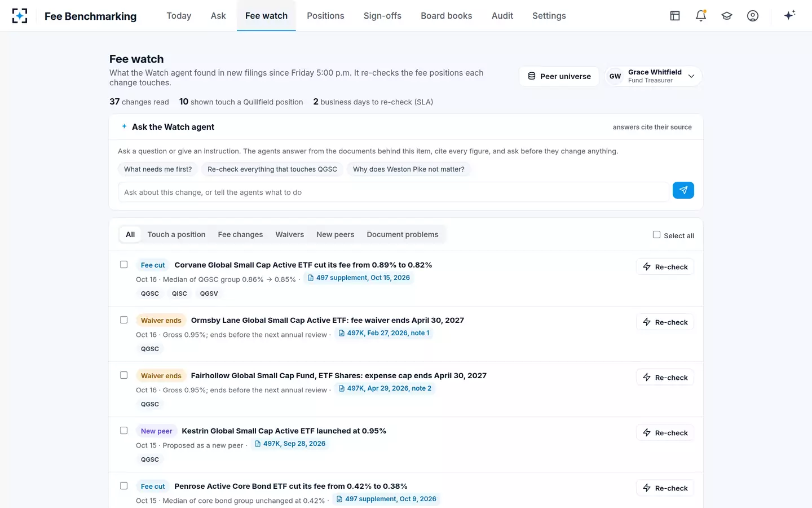Image resolution: width=812 pixels, height=508 pixels.
Task: Click the QISC tag on the Corvane row
Action: pyautogui.click(x=179, y=294)
